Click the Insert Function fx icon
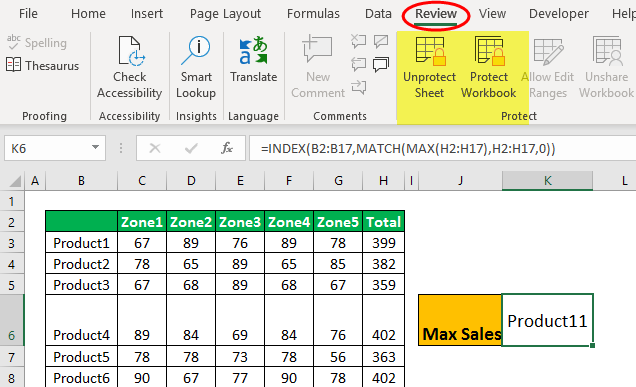This screenshot has height=387, width=636. click(227, 148)
